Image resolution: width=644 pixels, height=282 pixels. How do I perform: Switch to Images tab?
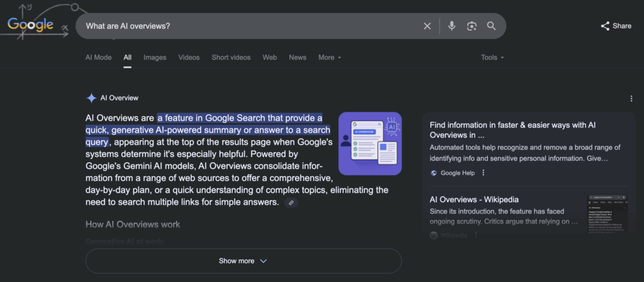pyautogui.click(x=155, y=57)
